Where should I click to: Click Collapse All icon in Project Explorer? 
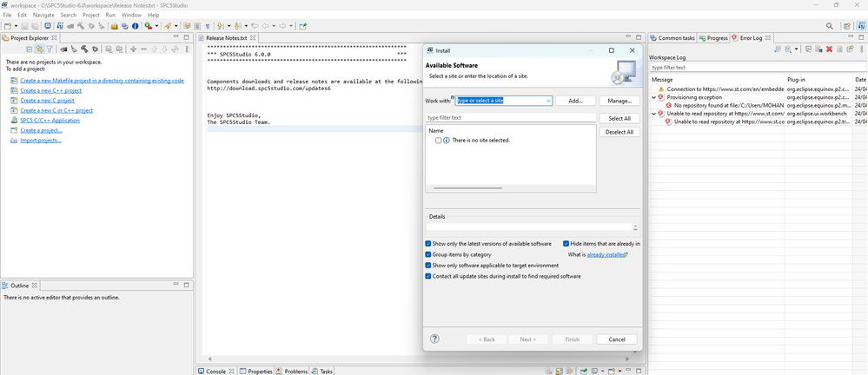click(30, 49)
